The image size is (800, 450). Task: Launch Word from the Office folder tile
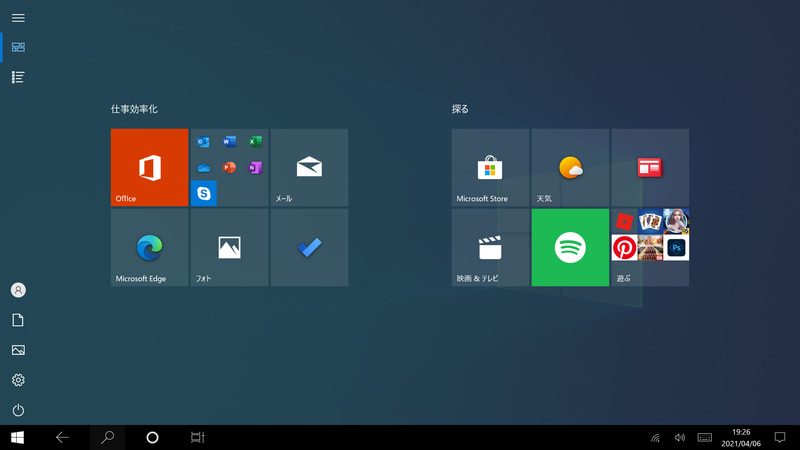230,141
